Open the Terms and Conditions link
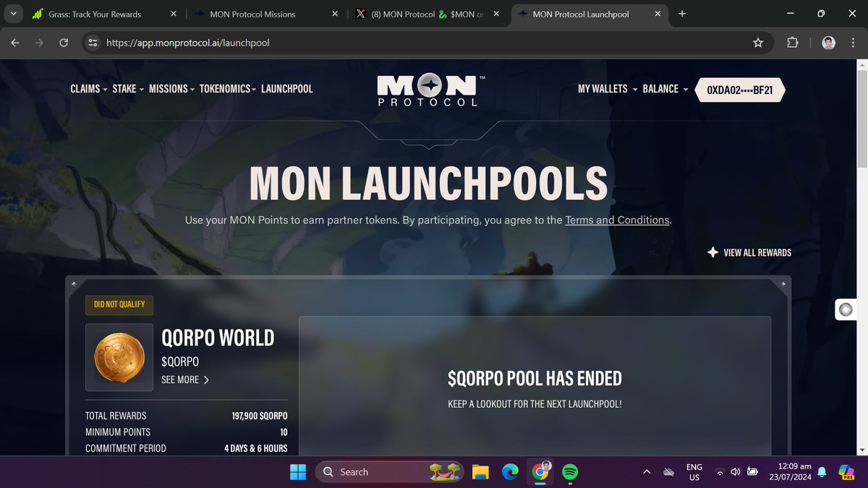Screen dimensions: 868x488 tap(618, 220)
